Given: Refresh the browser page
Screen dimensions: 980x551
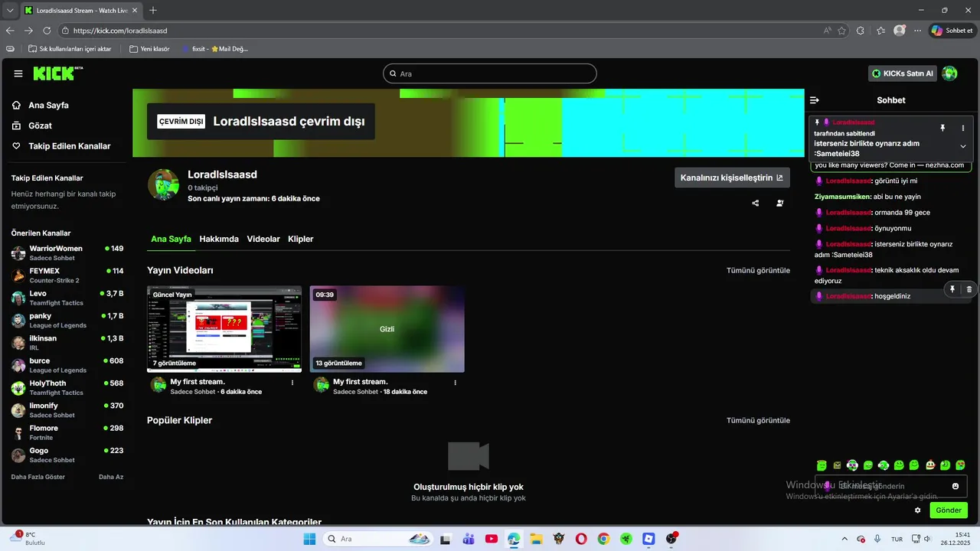Looking at the screenshot, I should click(47, 31).
